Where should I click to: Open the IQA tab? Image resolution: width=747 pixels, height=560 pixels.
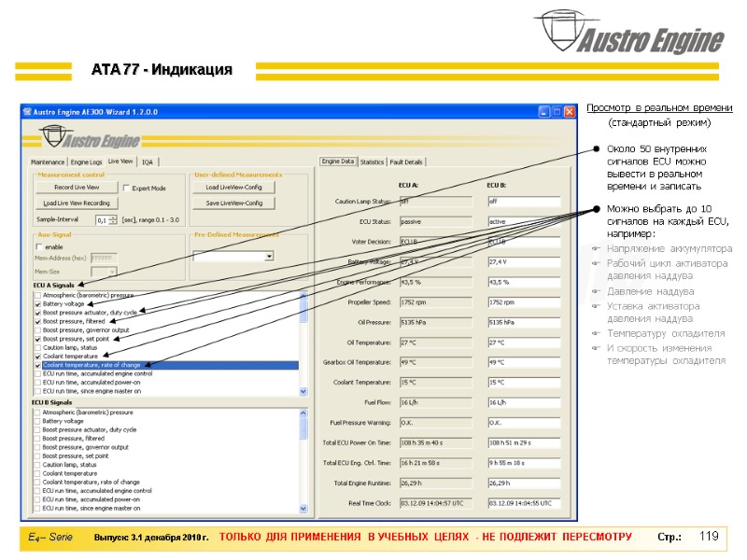click(148, 162)
